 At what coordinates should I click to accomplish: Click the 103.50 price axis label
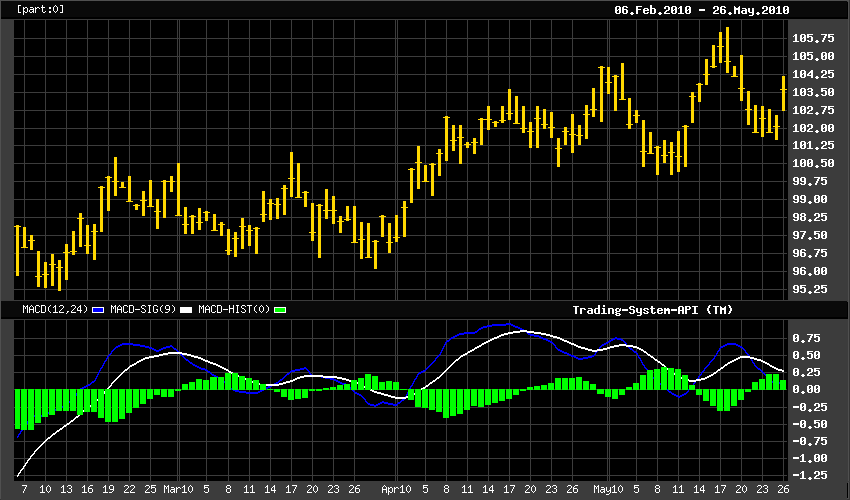(813, 92)
